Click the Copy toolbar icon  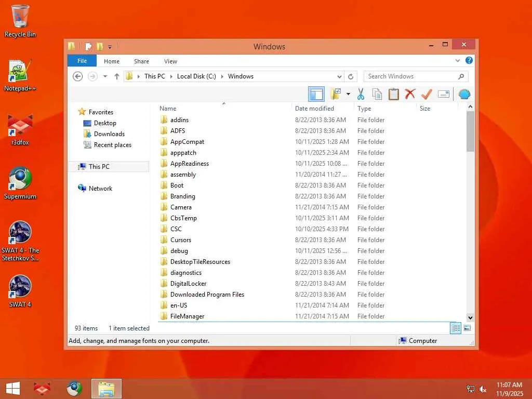point(377,94)
